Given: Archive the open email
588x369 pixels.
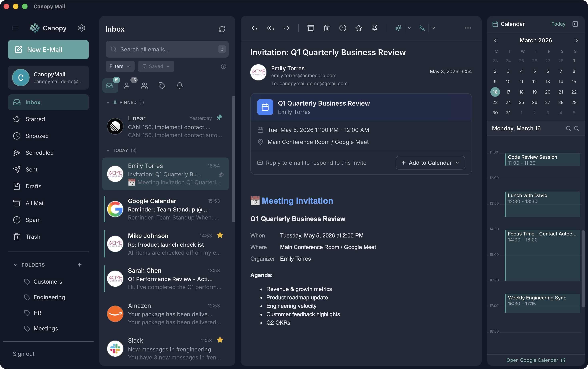Looking at the screenshot, I should tap(311, 28).
